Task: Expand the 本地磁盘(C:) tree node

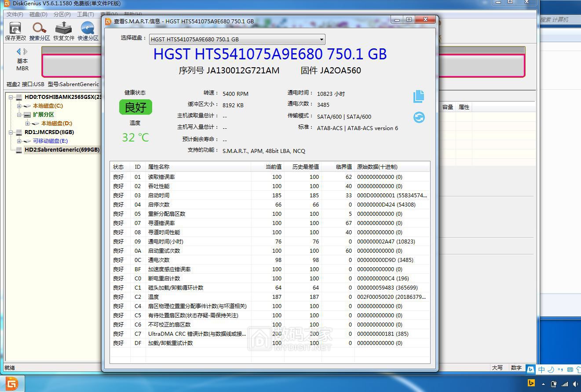Action: pos(19,106)
